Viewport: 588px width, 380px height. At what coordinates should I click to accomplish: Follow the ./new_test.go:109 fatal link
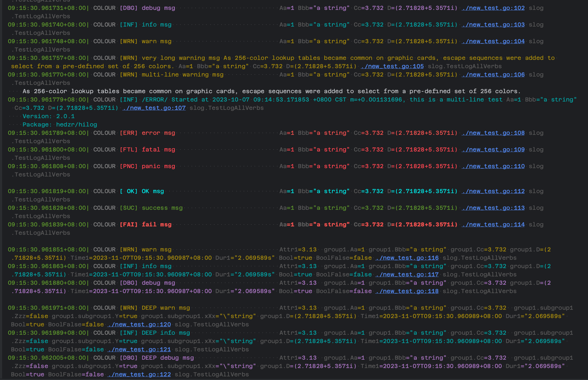pyautogui.click(x=493, y=150)
